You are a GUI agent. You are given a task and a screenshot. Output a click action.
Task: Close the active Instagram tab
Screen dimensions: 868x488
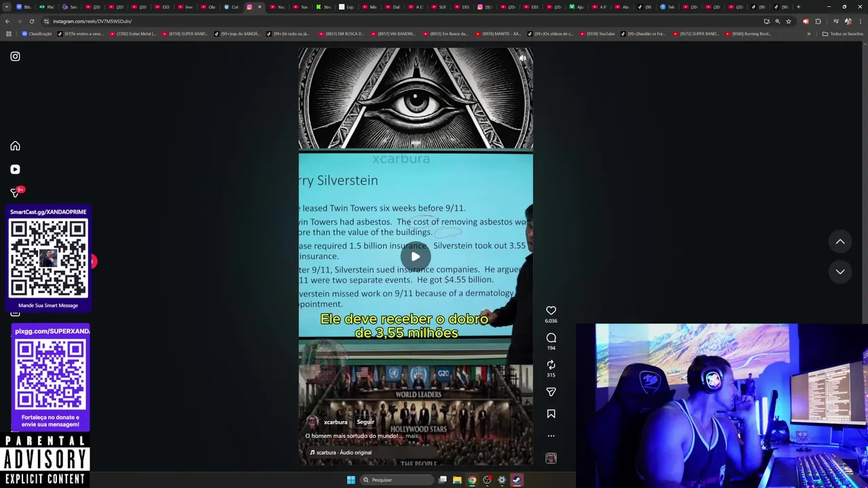click(x=259, y=7)
